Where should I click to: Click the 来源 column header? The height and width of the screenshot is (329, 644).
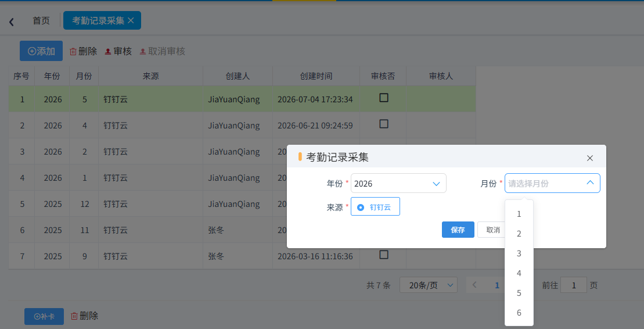coord(151,76)
